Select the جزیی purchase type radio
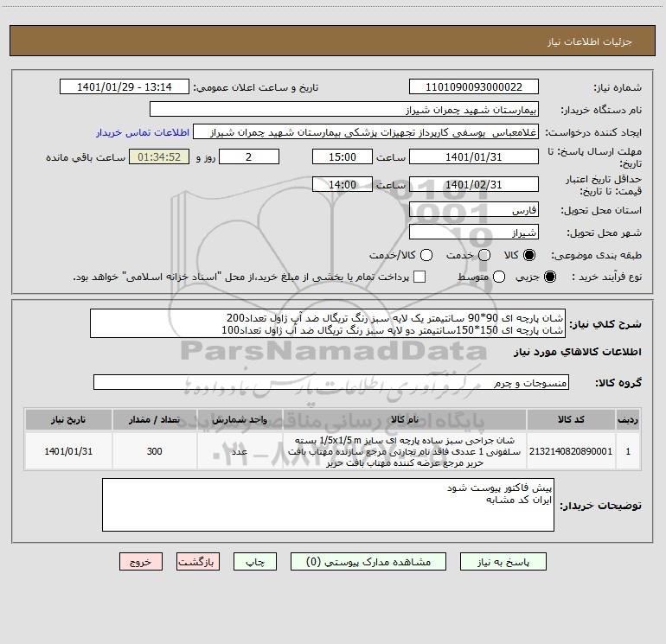Image resolution: width=666 pixels, height=644 pixels. pyautogui.click(x=549, y=277)
